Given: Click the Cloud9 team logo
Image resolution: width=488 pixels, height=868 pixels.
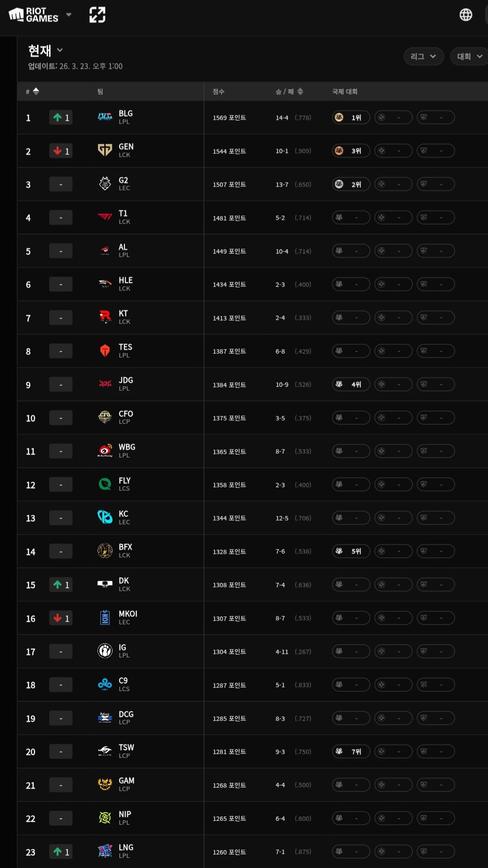Looking at the screenshot, I should pyautogui.click(x=105, y=684).
